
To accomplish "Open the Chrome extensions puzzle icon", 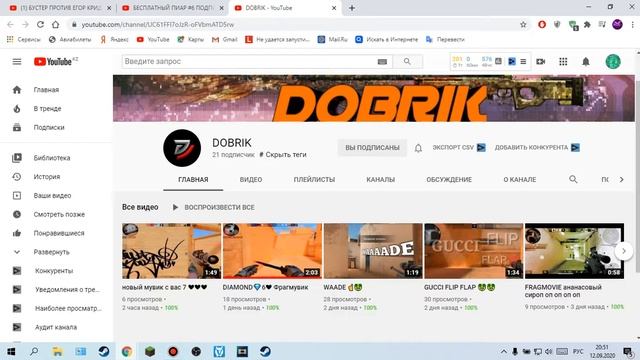I will [x=587, y=24].
